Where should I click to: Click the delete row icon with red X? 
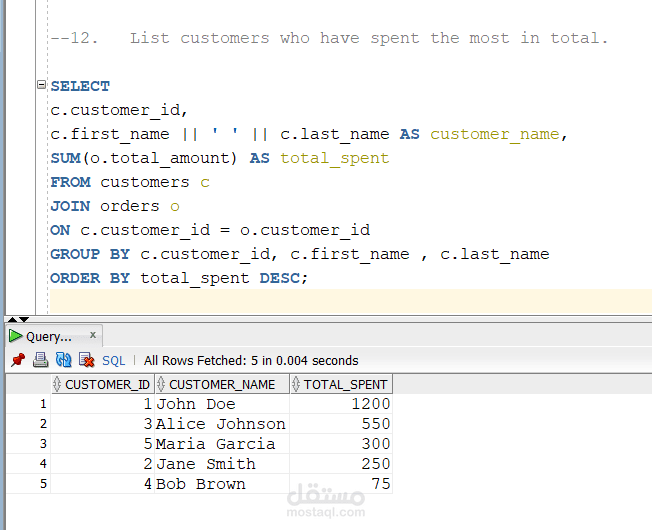(x=86, y=360)
